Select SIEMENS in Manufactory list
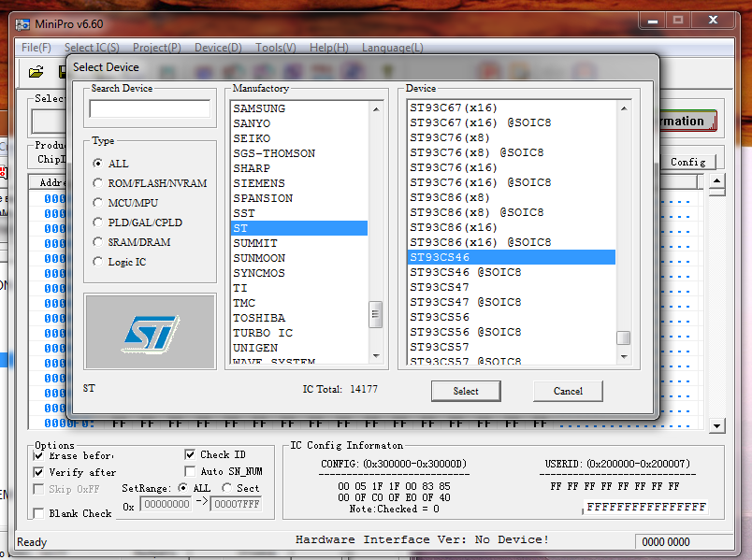Image resolution: width=752 pixels, height=560 pixels. [x=299, y=183]
